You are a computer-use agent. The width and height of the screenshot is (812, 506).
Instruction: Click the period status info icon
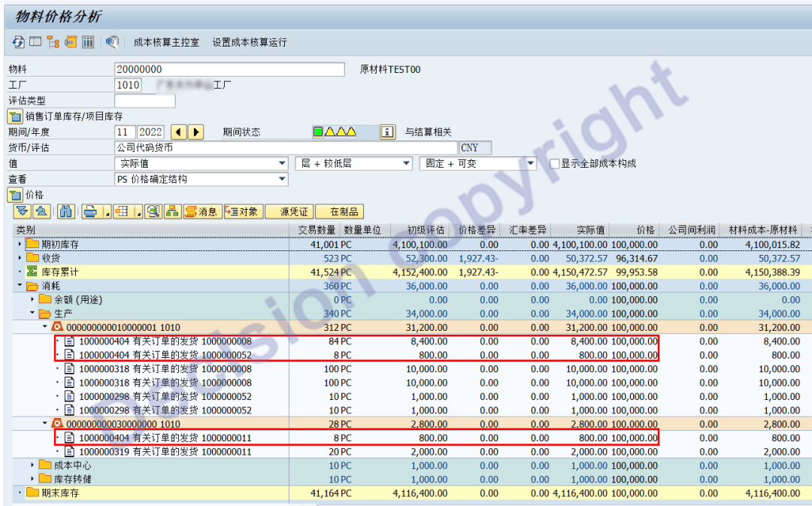click(x=387, y=132)
